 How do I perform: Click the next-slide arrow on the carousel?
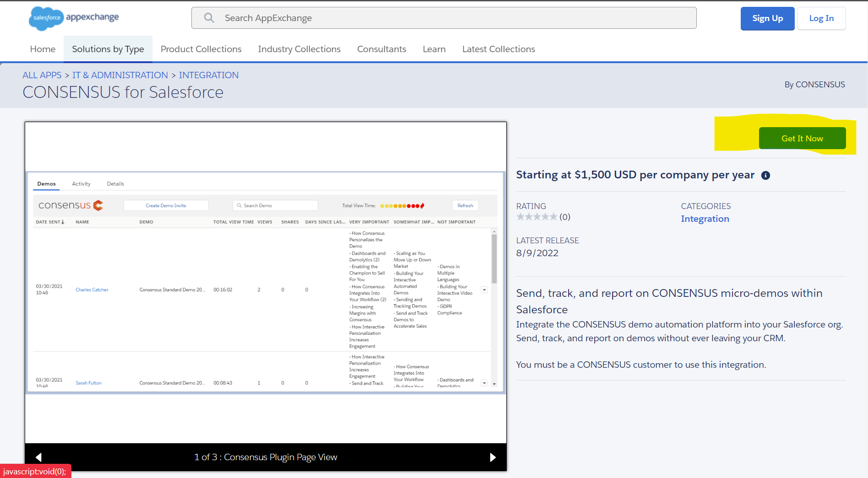point(493,457)
